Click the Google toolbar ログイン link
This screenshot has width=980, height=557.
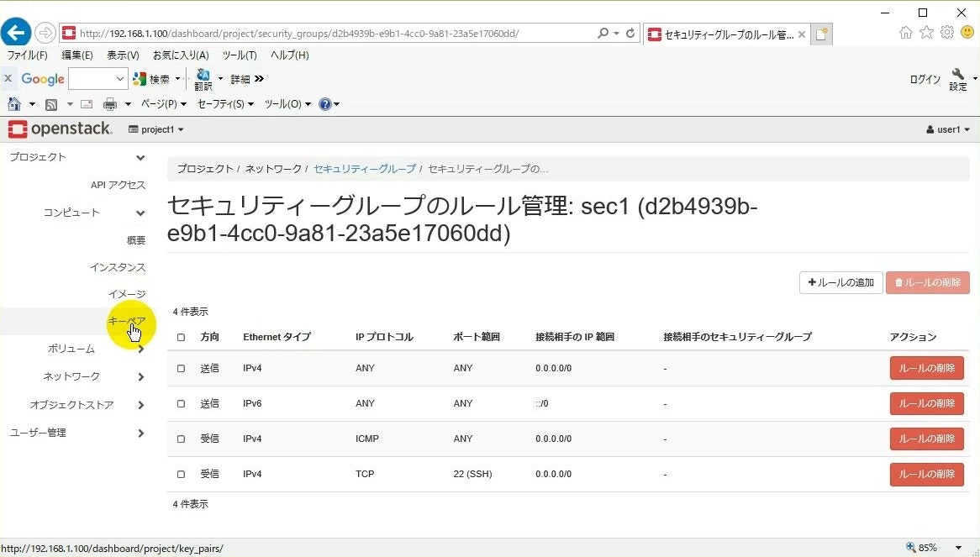tap(925, 79)
